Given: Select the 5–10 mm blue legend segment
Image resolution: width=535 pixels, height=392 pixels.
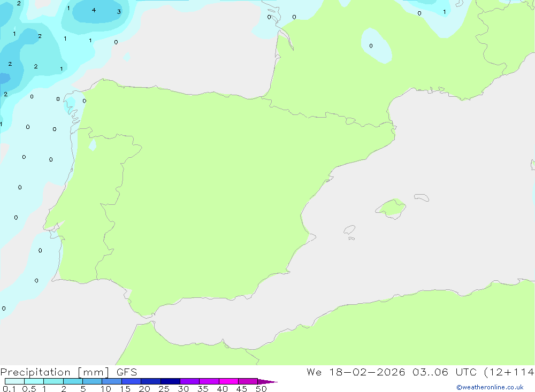Looking at the screenshot, I should [x=93, y=381].
